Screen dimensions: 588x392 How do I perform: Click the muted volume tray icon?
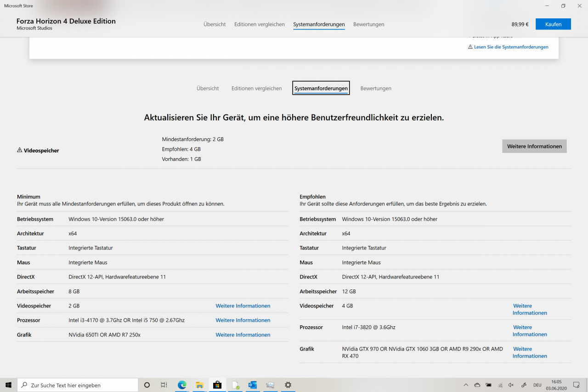(x=511, y=385)
